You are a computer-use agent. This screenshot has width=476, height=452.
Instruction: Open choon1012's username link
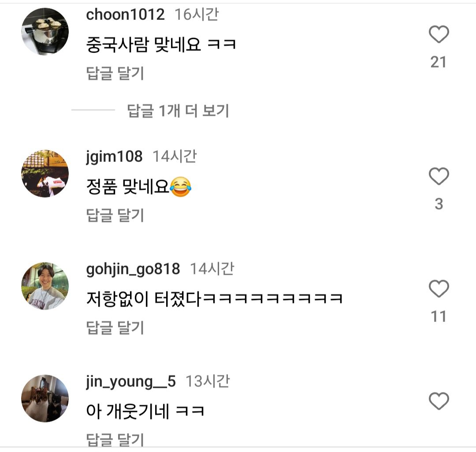pyautogui.click(x=125, y=14)
